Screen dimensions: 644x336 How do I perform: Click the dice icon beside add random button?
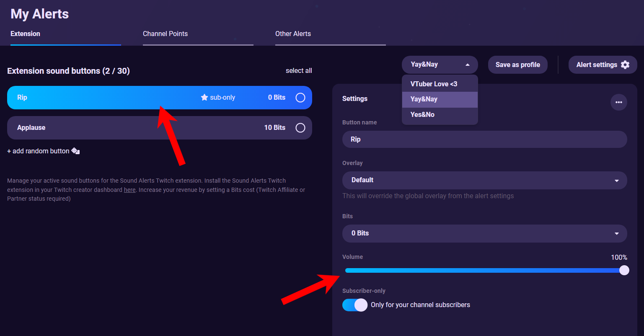tap(75, 151)
